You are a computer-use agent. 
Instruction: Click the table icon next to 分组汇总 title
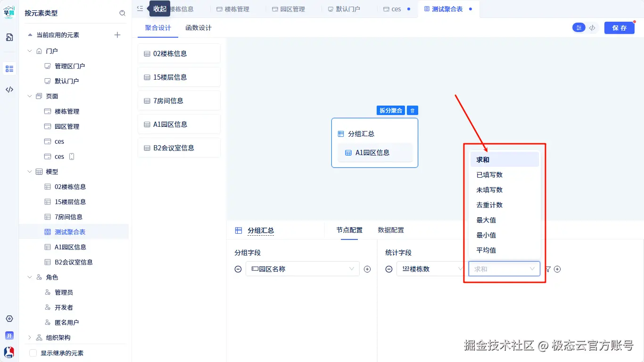pos(239,230)
